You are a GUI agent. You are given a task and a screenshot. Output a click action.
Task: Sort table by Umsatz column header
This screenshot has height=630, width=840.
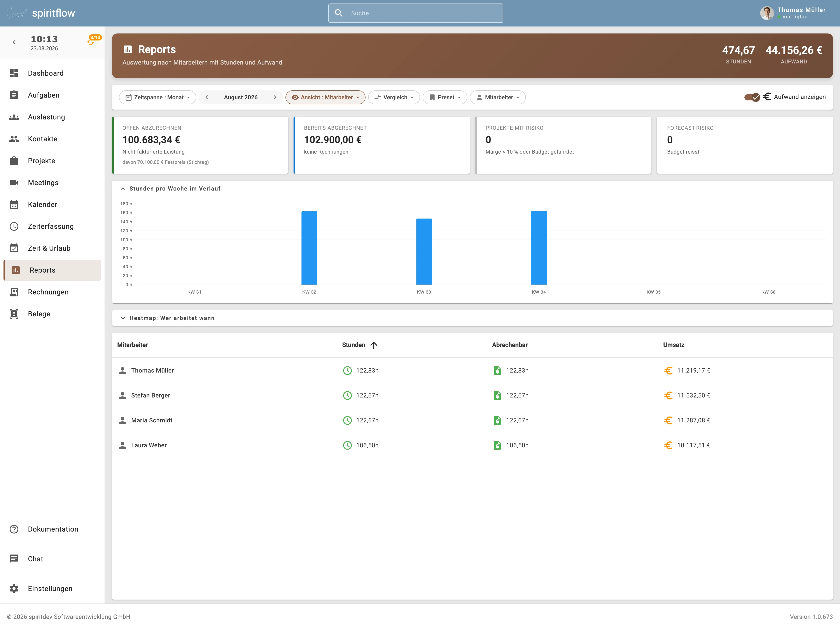coord(674,345)
